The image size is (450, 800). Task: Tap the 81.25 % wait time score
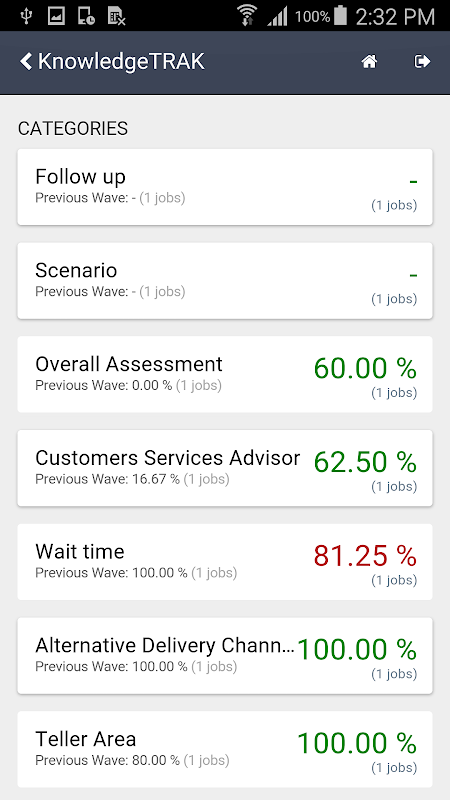coord(365,556)
